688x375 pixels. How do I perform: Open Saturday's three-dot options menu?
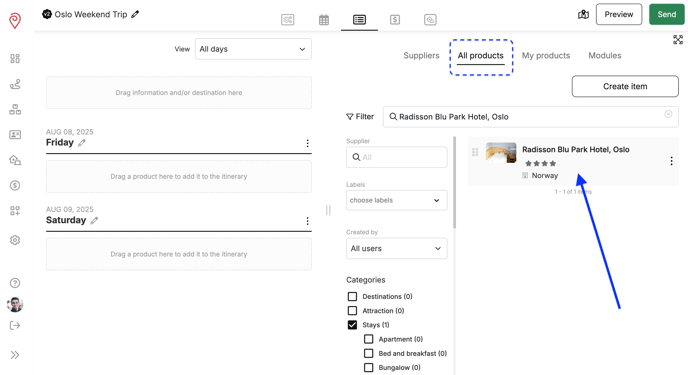(307, 221)
